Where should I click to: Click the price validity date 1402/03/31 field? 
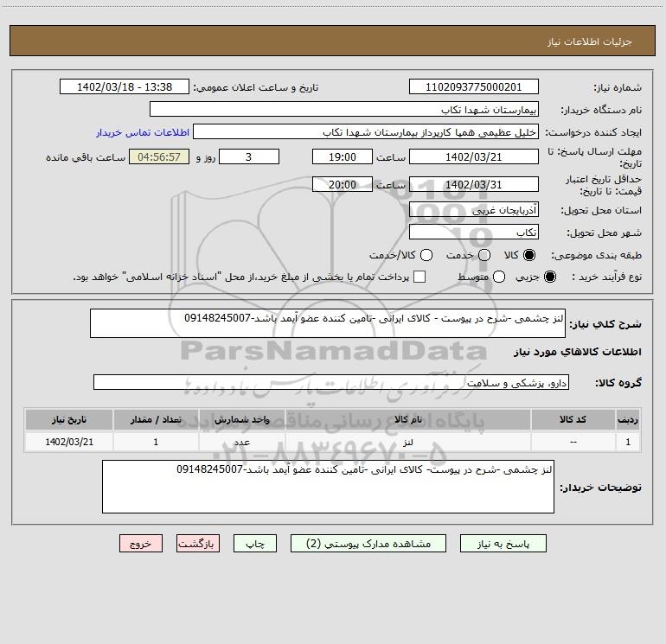(474, 185)
